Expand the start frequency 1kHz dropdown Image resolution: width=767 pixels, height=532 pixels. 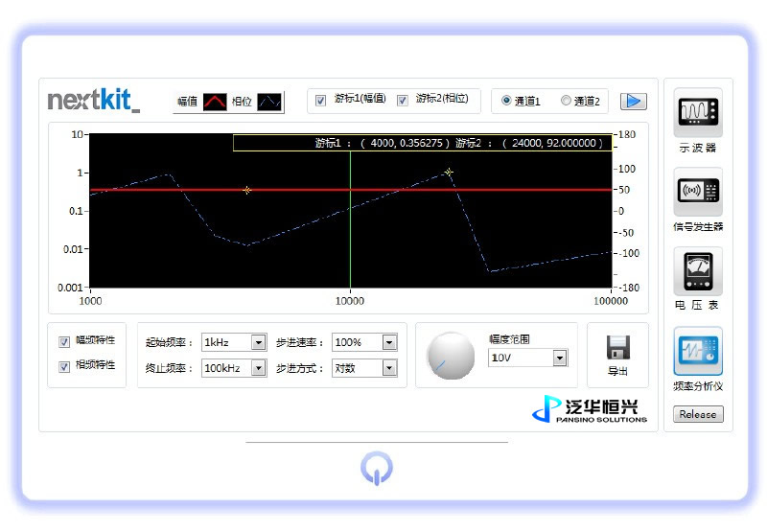258,342
